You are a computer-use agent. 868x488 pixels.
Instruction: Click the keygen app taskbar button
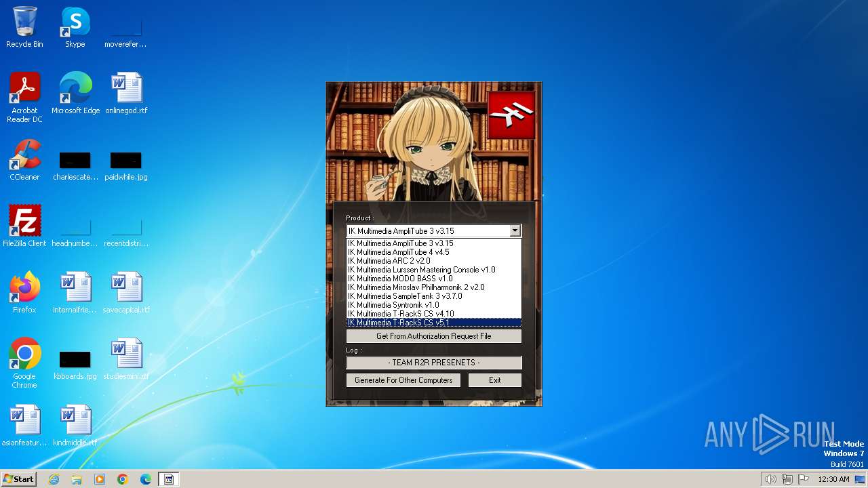click(x=169, y=479)
